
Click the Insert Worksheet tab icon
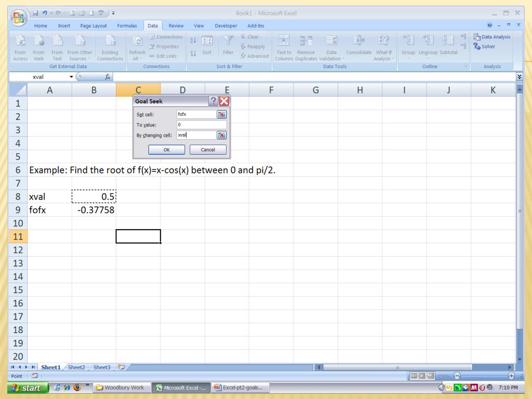122,367
